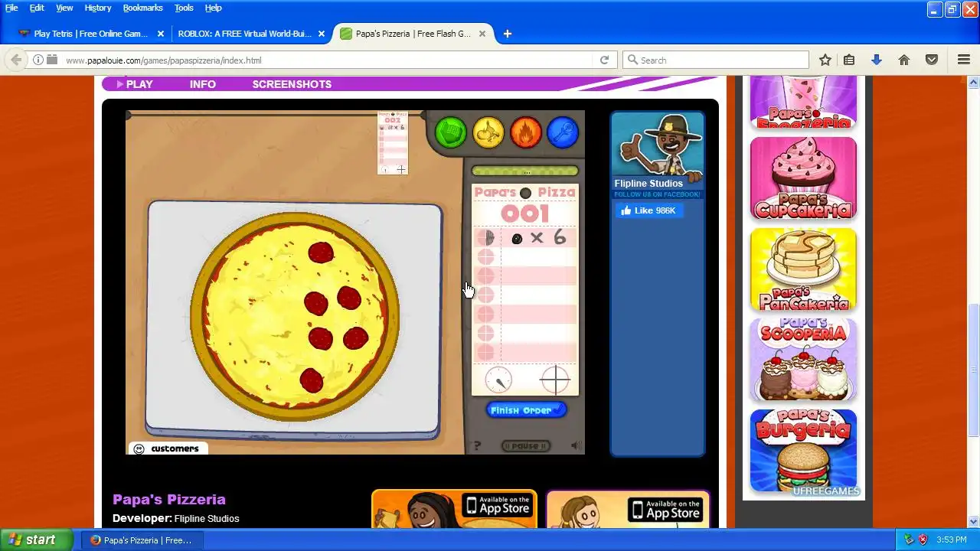Open the Pocket icon

pyautogui.click(x=932, y=60)
